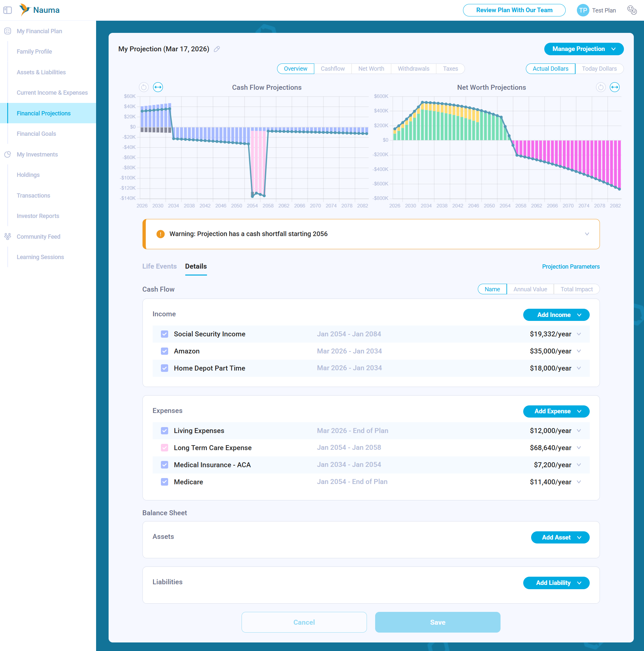
Task: Click the pencil icon to rename the projection
Action: (217, 49)
